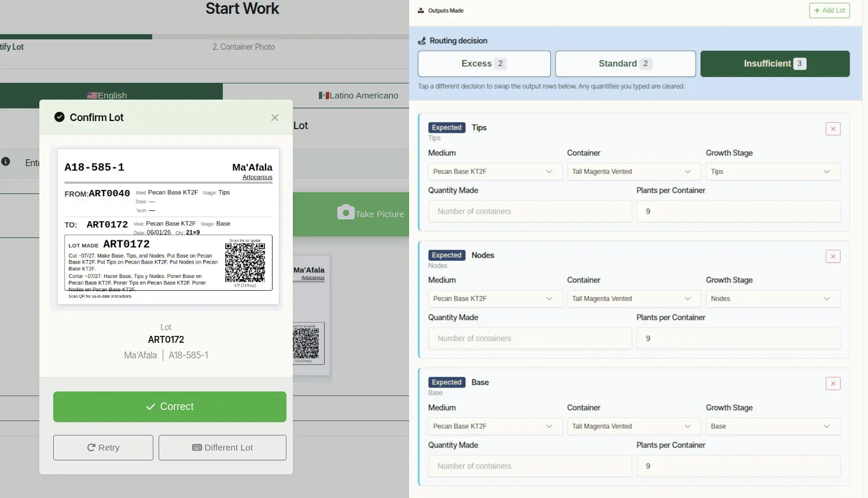Focus Nodes Number of containers field
The image size is (868, 498).
pos(530,339)
